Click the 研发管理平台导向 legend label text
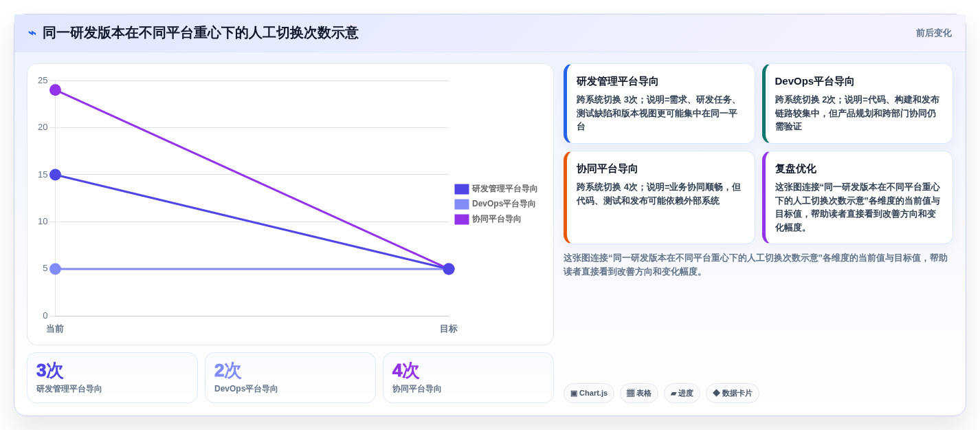 tap(505, 189)
